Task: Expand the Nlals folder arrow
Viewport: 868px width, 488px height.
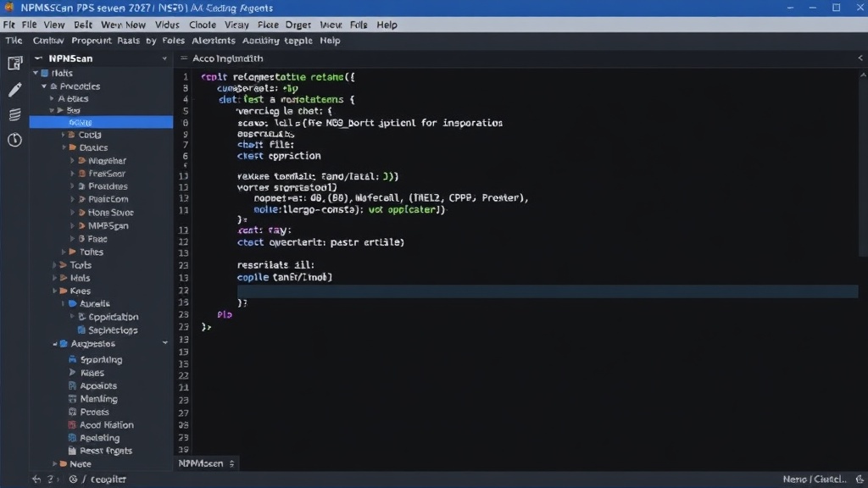Action: pos(55,278)
